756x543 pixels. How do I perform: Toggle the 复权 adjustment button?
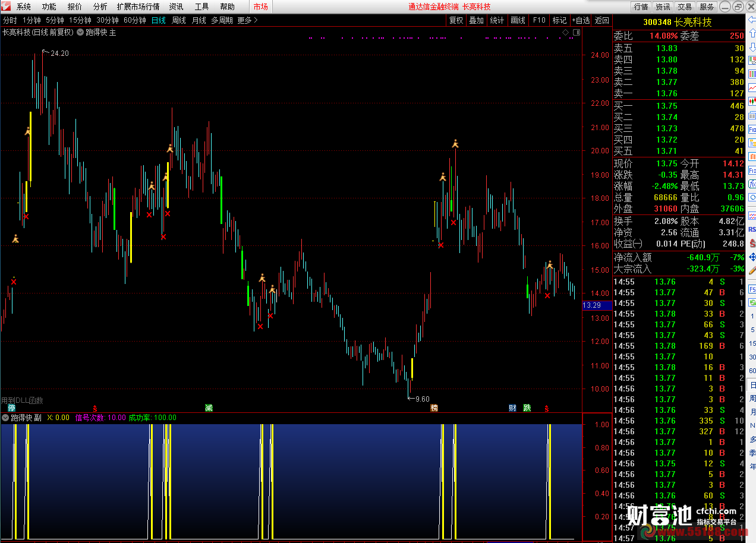coord(456,20)
